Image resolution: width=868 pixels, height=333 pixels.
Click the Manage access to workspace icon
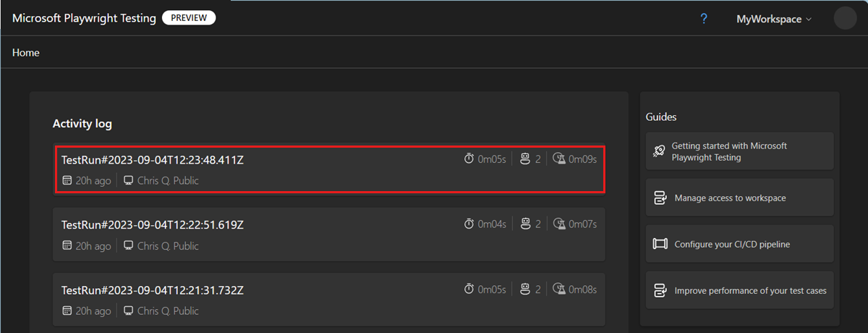(659, 198)
